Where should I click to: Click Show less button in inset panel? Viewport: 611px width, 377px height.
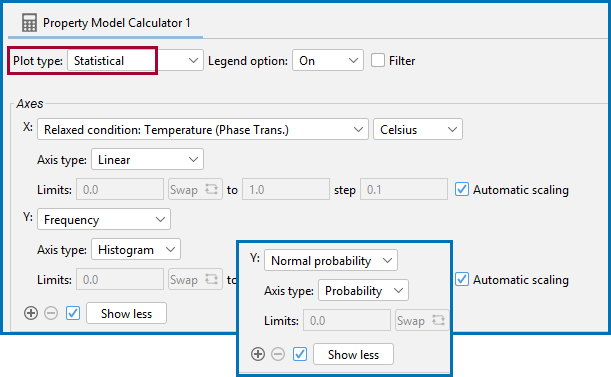click(x=353, y=354)
